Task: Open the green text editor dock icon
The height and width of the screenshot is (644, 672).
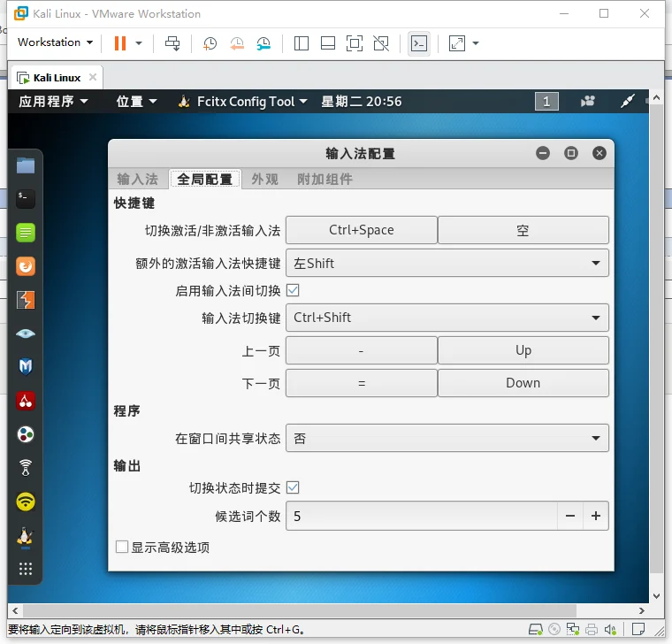Action: (x=26, y=233)
